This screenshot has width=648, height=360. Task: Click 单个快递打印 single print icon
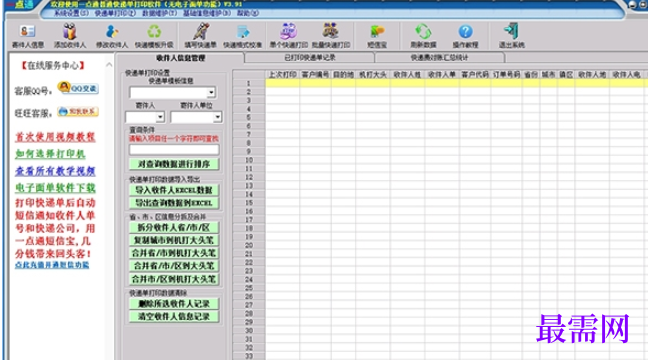click(x=288, y=36)
